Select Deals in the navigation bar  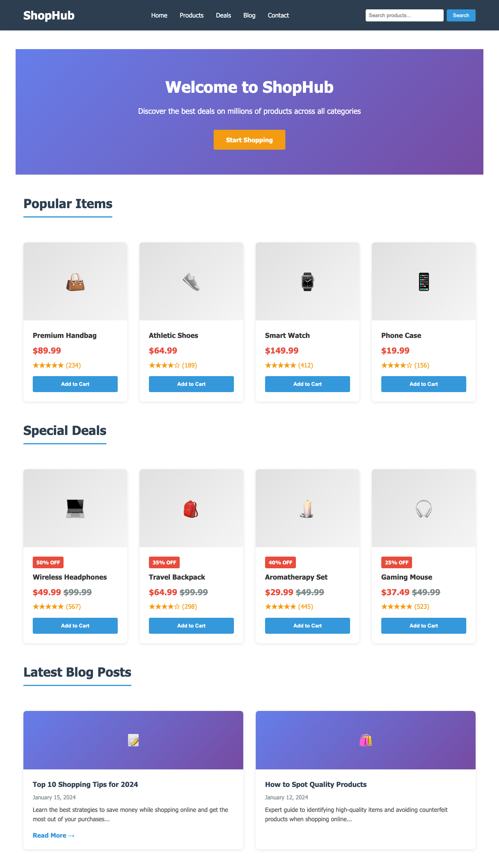223,15
